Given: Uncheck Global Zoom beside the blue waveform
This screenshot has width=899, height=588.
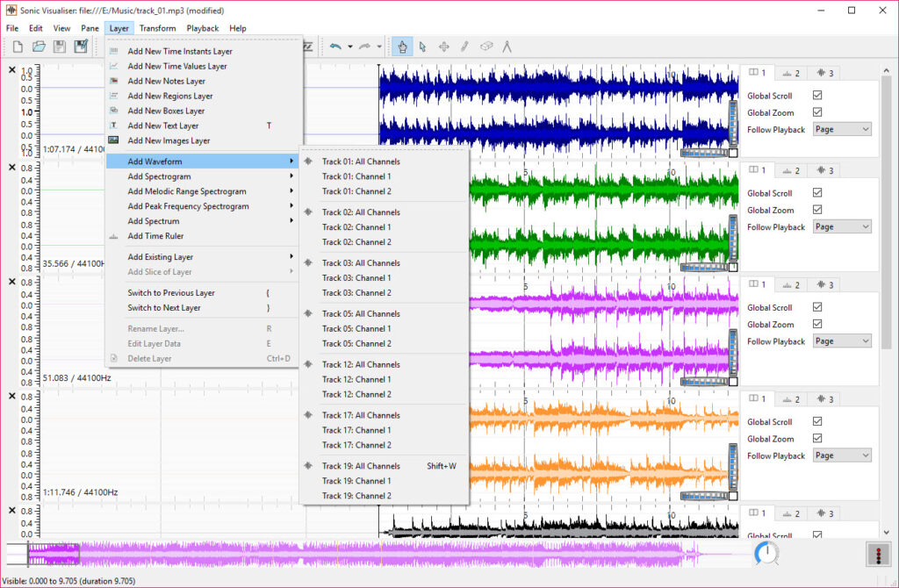Looking at the screenshot, I should pyautogui.click(x=817, y=112).
